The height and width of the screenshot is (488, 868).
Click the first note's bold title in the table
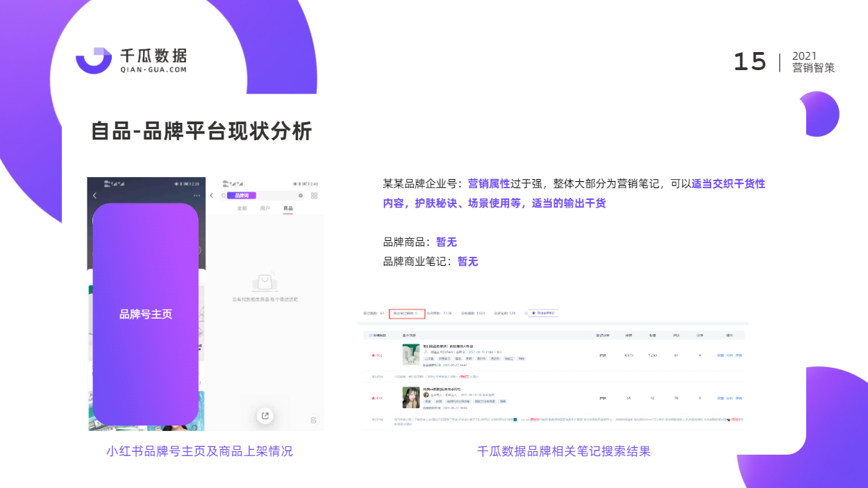[x=449, y=346]
